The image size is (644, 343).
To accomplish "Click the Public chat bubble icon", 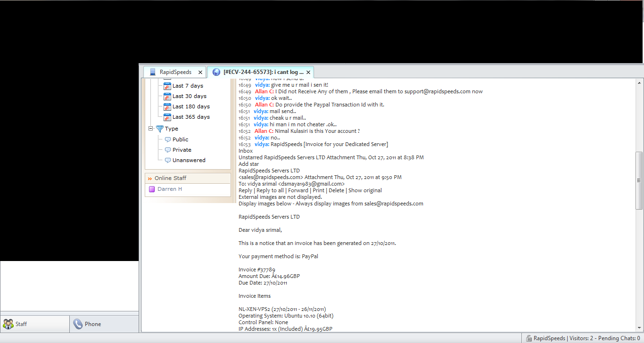I will click(168, 139).
